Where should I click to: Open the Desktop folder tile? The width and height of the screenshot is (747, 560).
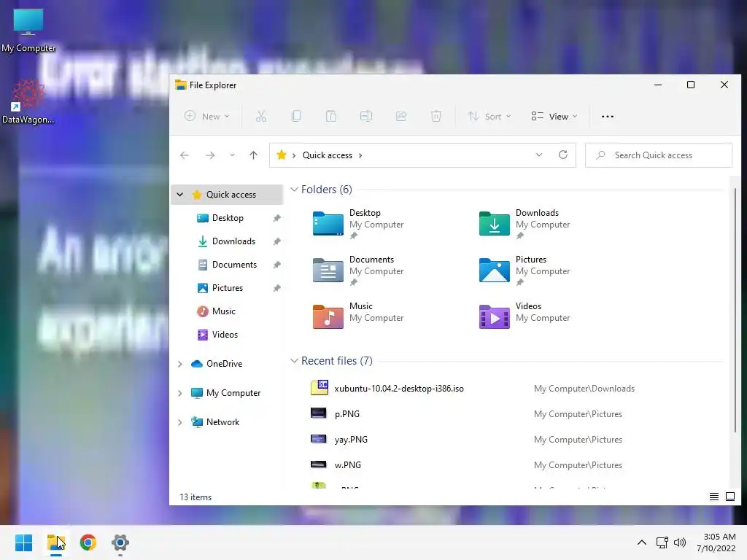point(358,224)
